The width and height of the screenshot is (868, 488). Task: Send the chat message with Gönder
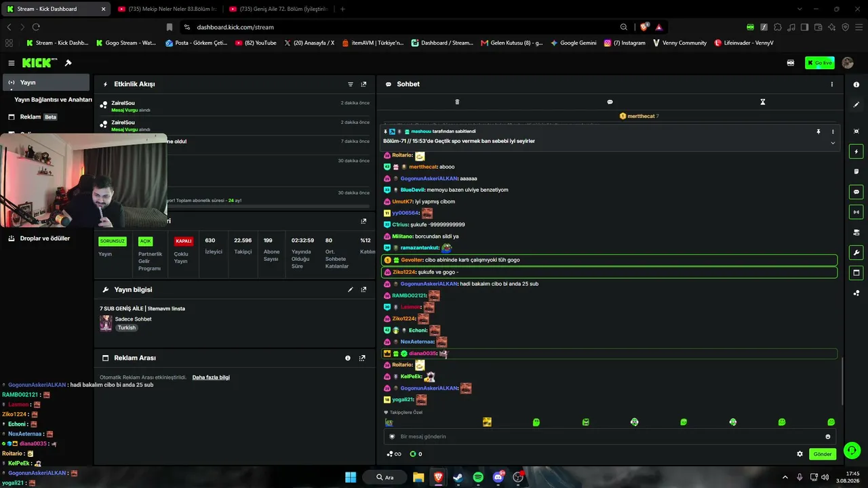coord(823,454)
